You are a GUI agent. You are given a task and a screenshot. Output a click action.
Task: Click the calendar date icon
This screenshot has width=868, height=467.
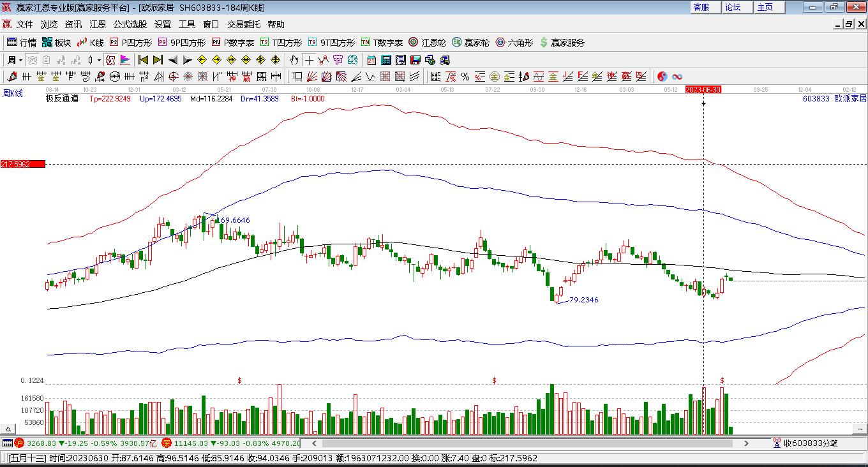371,60
